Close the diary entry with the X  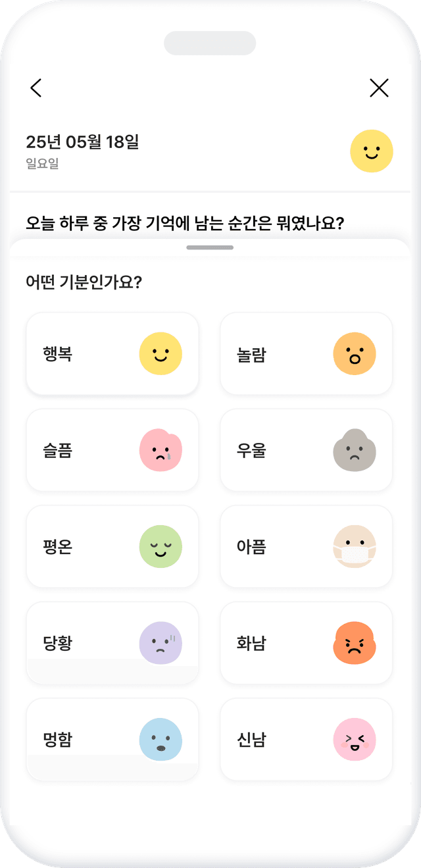[379, 88]
